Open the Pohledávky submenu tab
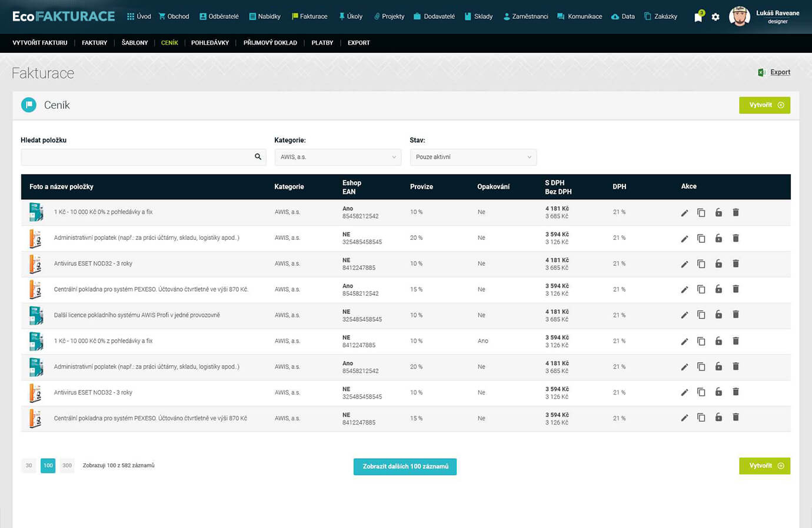Viewport: 812px width, 528px height. coord(210,43)
